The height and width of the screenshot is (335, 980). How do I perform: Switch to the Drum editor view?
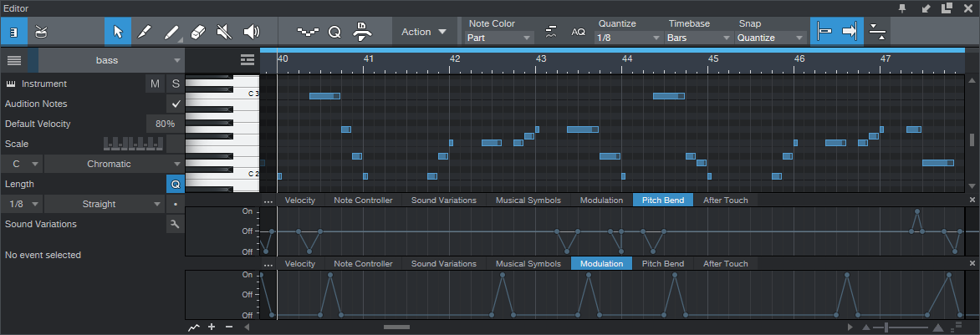pos(41,32)
